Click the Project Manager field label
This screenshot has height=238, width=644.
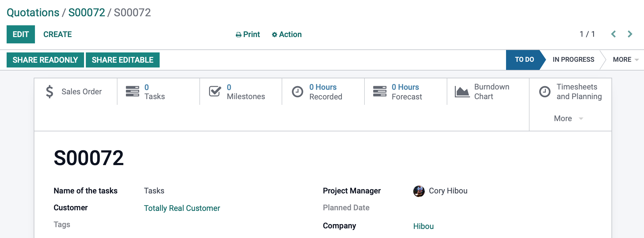(352, 191)
